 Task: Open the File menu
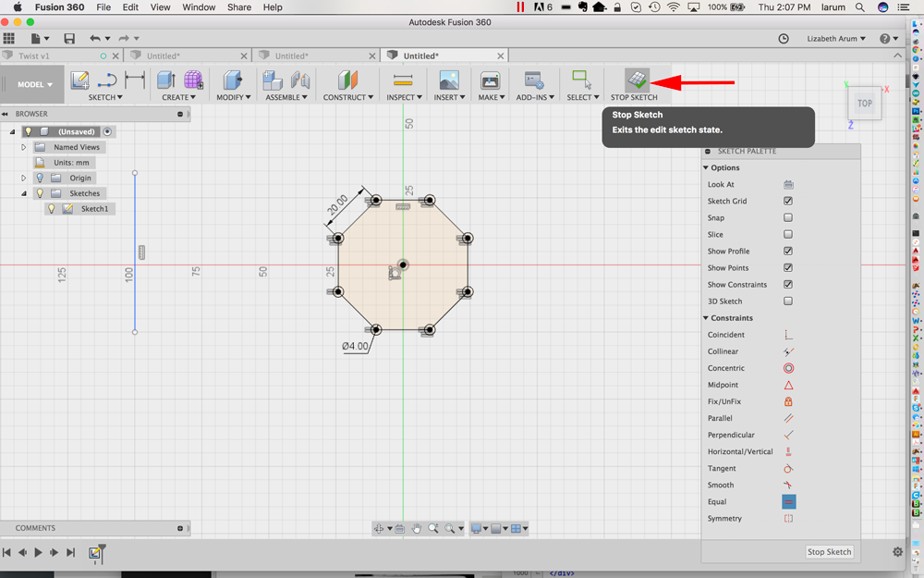(103, 7)
